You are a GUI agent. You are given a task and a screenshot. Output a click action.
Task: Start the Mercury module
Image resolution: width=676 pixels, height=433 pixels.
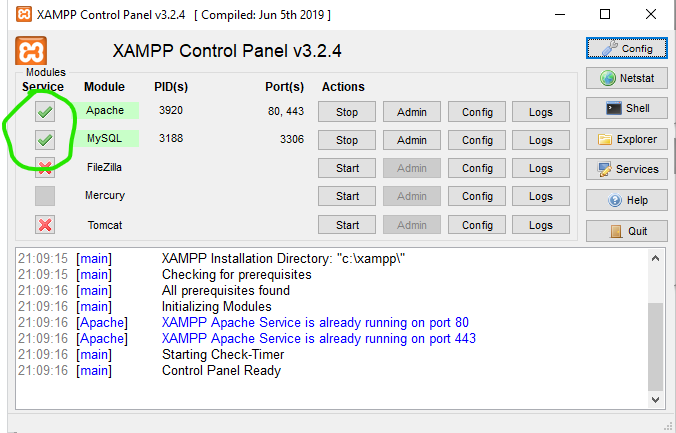coord(347,196)
